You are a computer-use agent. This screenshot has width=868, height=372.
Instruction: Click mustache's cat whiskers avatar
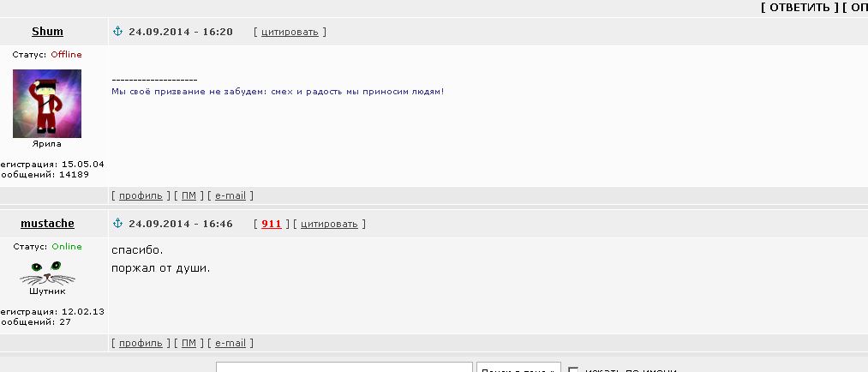click(47, 271)
